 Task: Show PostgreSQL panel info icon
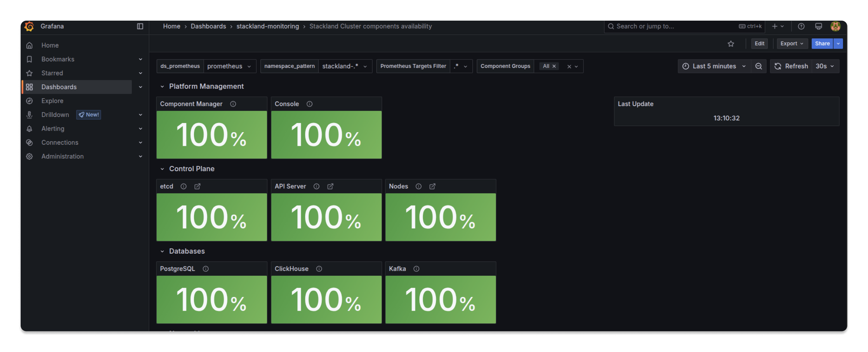pos(206,269)
